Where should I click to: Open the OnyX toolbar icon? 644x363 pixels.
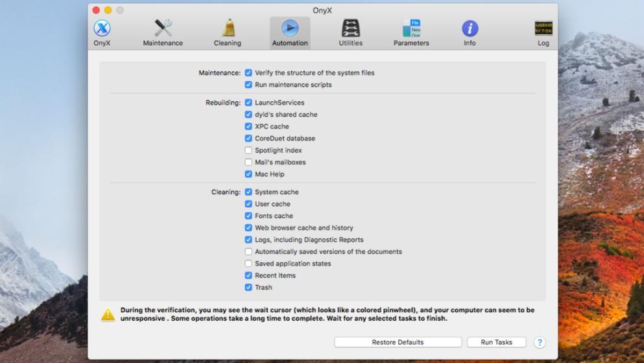pyautogui.click(x=102, y=29)
